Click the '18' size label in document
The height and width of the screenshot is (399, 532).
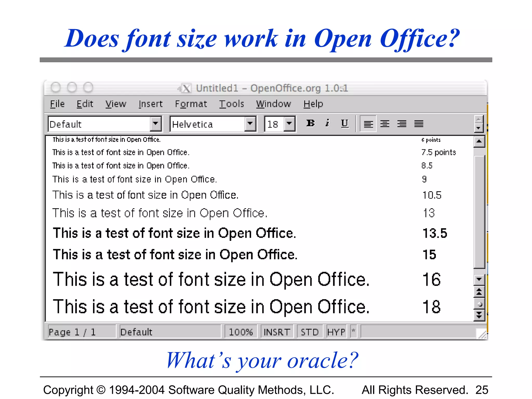click(x=431, y=307)
